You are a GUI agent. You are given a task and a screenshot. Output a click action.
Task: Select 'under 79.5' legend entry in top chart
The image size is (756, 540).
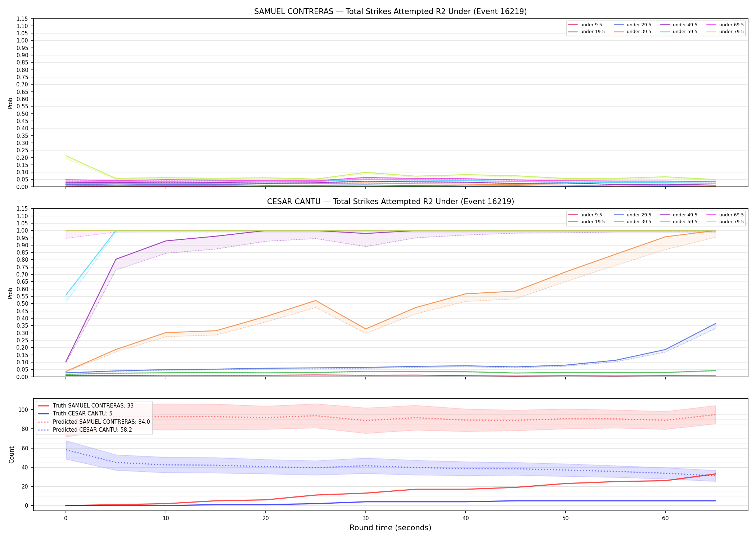point(724,32)
